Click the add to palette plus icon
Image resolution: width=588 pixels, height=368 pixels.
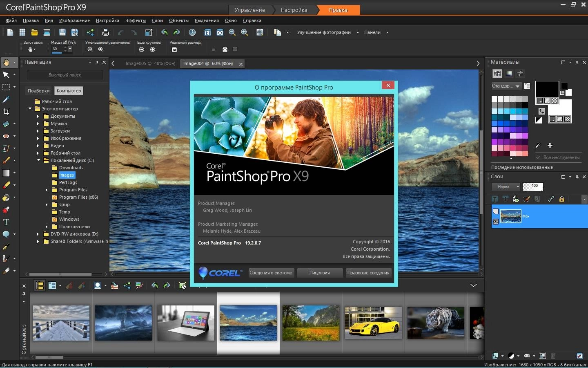coord(550,146)
